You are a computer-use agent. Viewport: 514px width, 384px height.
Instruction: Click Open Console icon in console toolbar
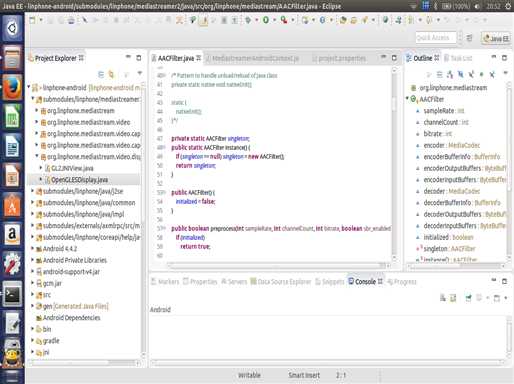497,297
